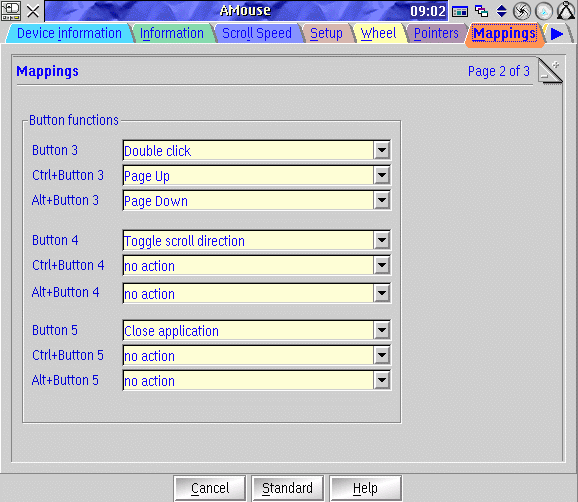Viewport: 578px width, 502px height.
Task: Click the Standard button
Action: tap(288, 488)
